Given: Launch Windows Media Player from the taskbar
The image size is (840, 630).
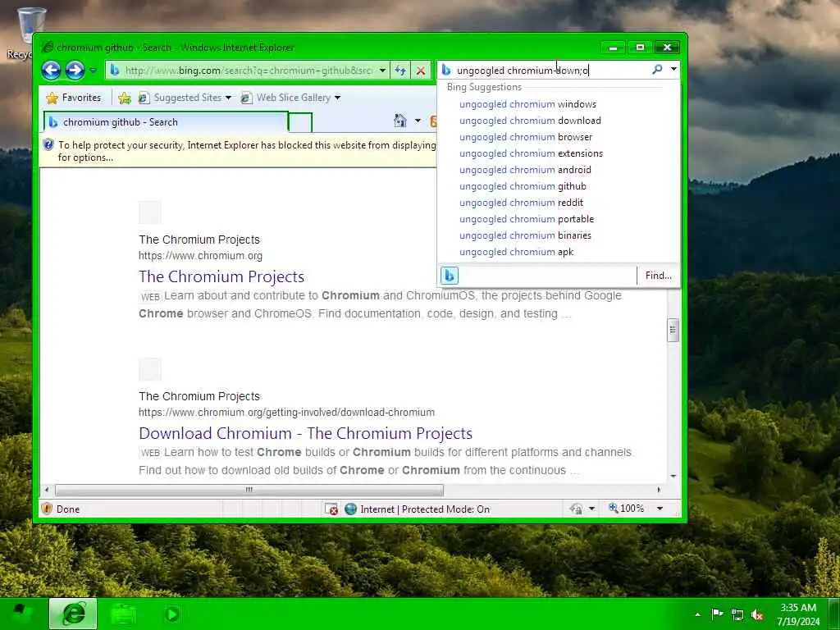Looking at the screenshot, I should 172,614.
